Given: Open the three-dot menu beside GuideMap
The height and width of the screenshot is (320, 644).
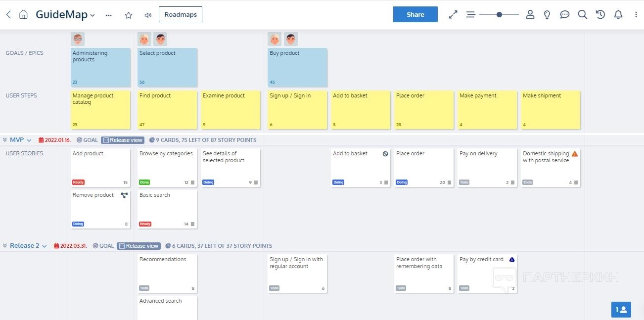Looking at the screenshot, I should [x=109, y=15].
